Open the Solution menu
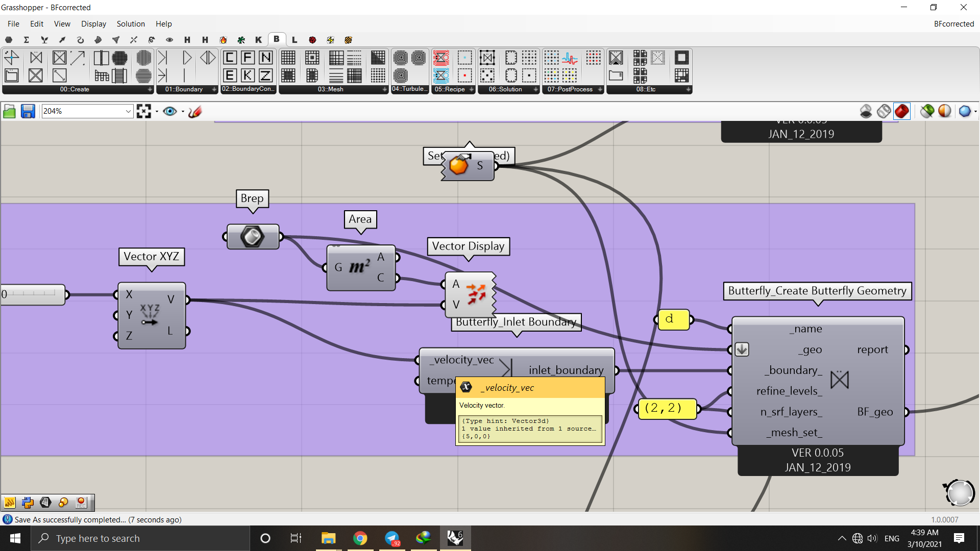 point(131,23)
